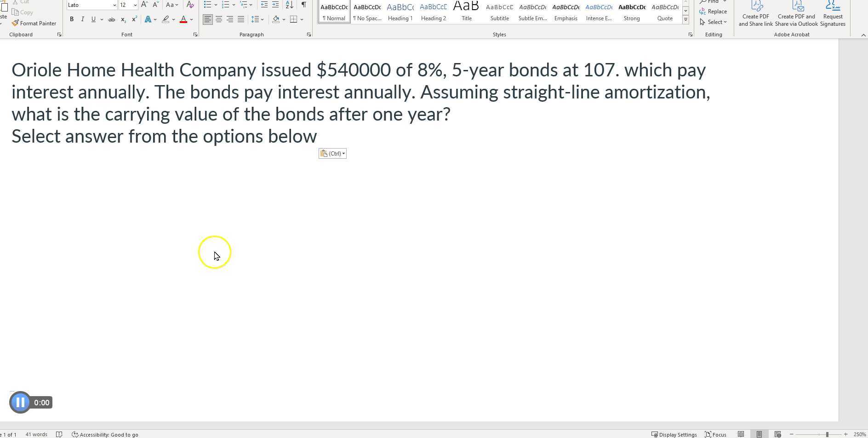
Task: Apply subscript formatting
Action: coord(123,19)
